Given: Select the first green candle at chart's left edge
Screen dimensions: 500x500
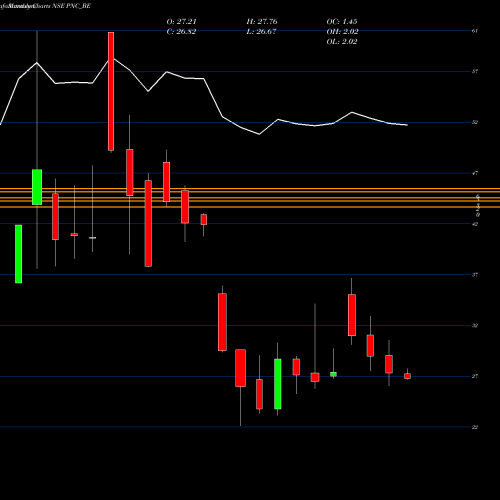Looking at the screenshot, I should point(19,254).
